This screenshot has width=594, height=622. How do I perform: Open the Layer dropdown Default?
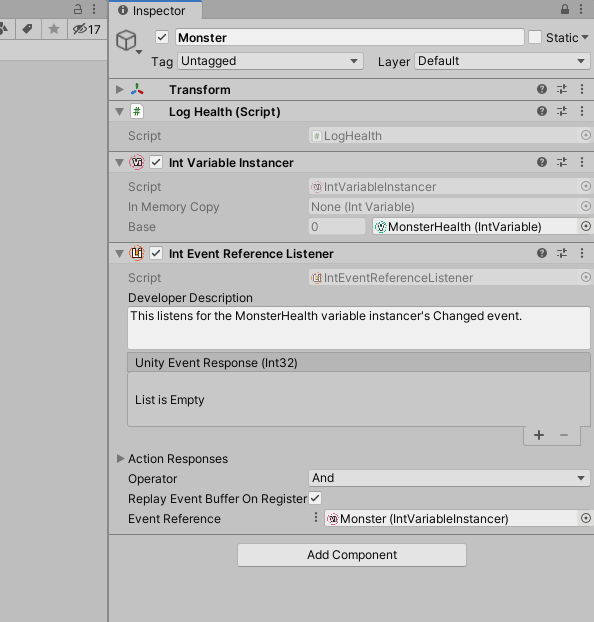502,61
